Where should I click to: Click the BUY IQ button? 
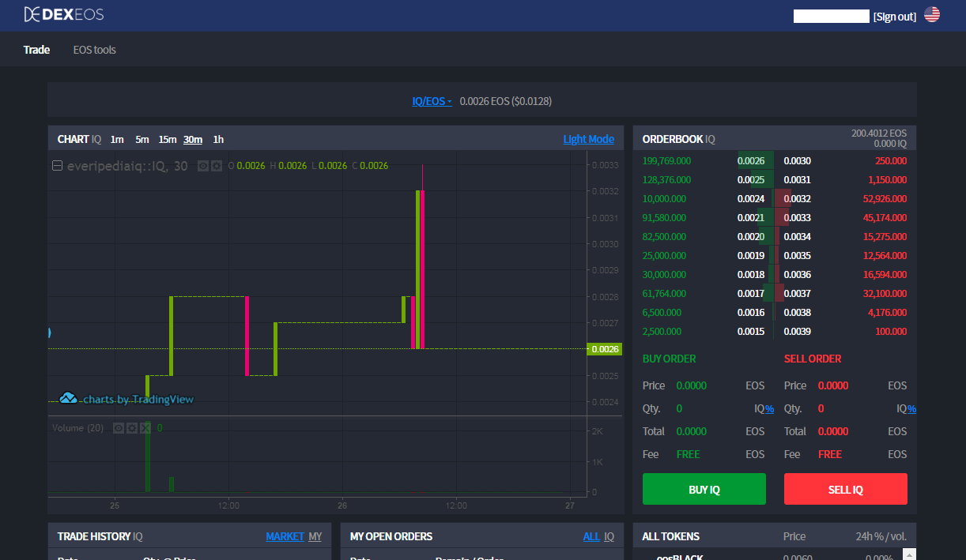704,489
